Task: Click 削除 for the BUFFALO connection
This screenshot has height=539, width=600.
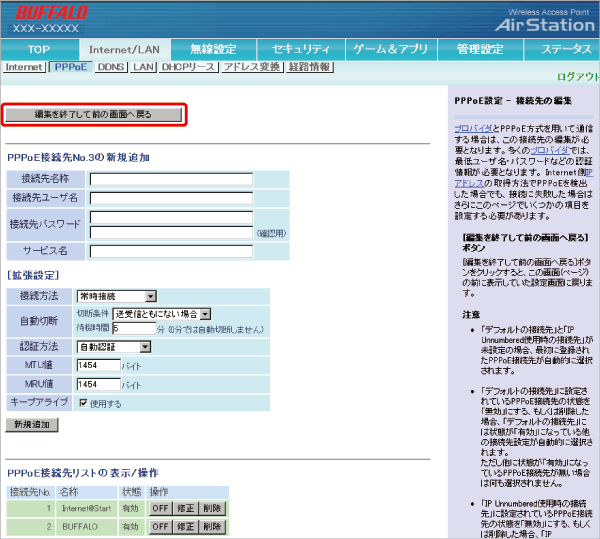Action: click(x=211, y=526)
